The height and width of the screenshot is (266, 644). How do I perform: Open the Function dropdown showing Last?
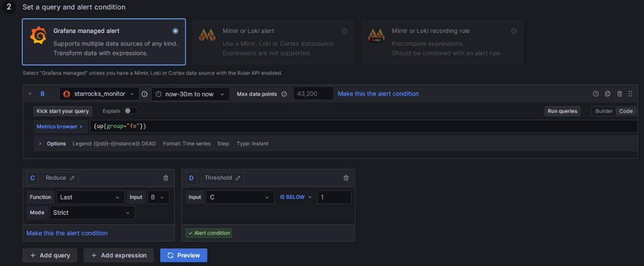coord(90,197)
